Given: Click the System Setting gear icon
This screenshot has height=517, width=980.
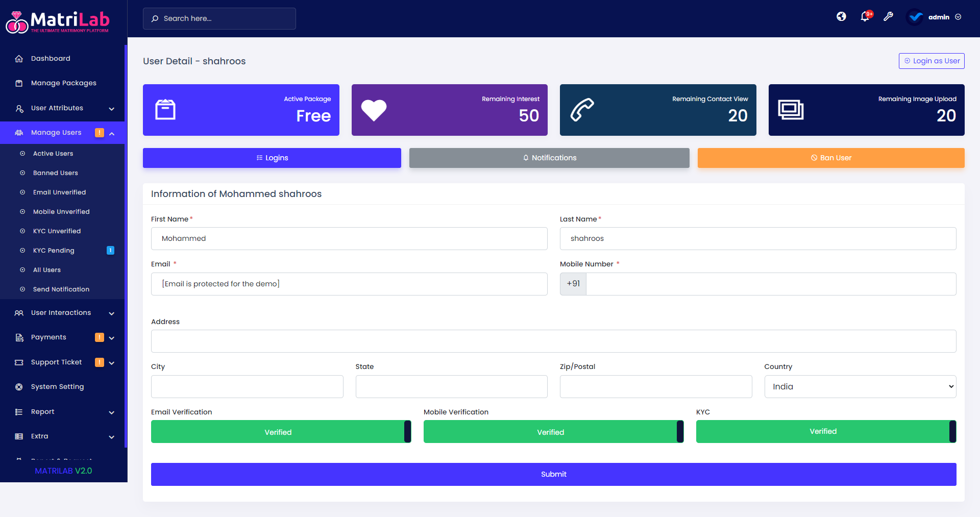Looking at the screenshot, I should click(19, 386).
